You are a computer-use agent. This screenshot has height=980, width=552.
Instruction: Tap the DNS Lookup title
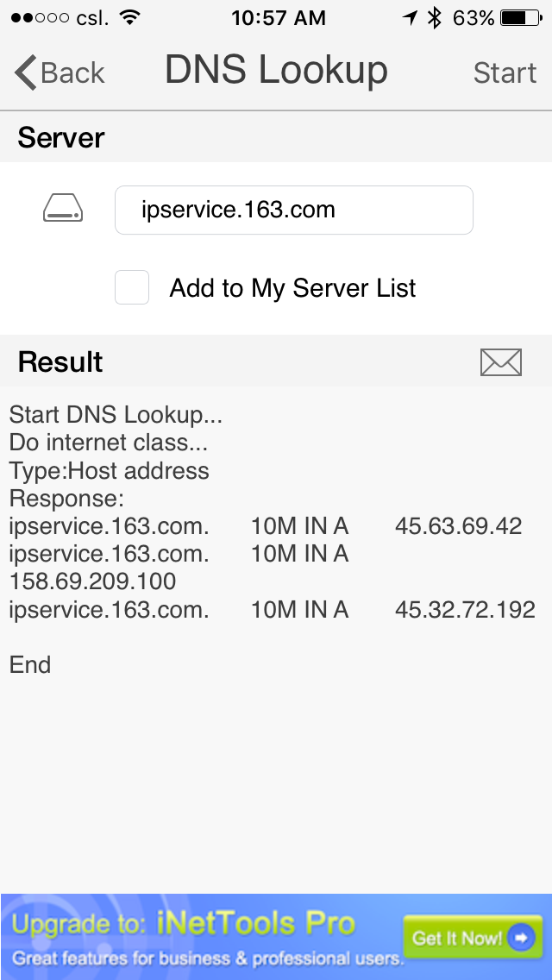tap(276, 71)
